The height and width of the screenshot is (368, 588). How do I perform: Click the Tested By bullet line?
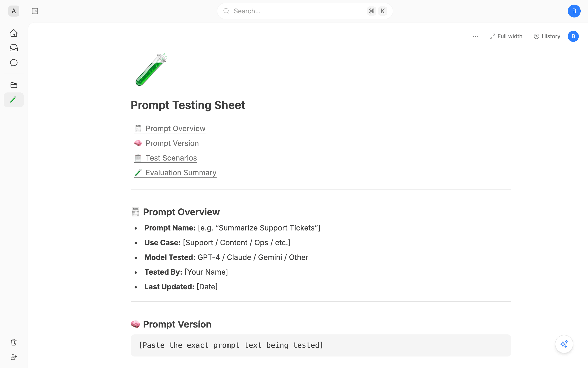186,272
